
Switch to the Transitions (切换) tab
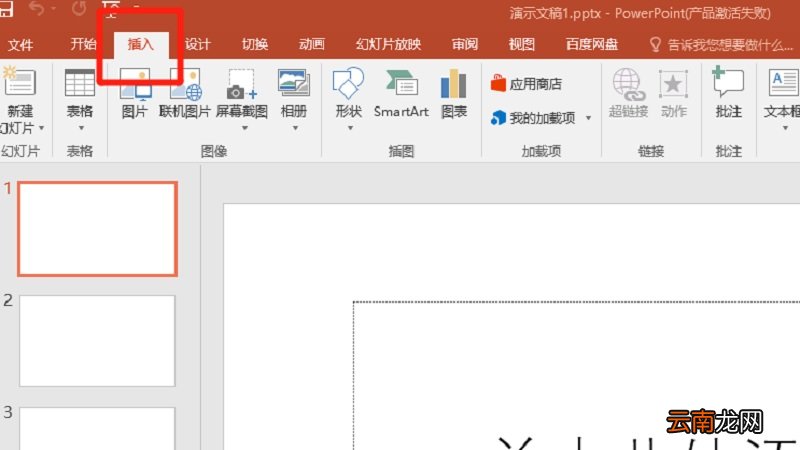(255, 44)
